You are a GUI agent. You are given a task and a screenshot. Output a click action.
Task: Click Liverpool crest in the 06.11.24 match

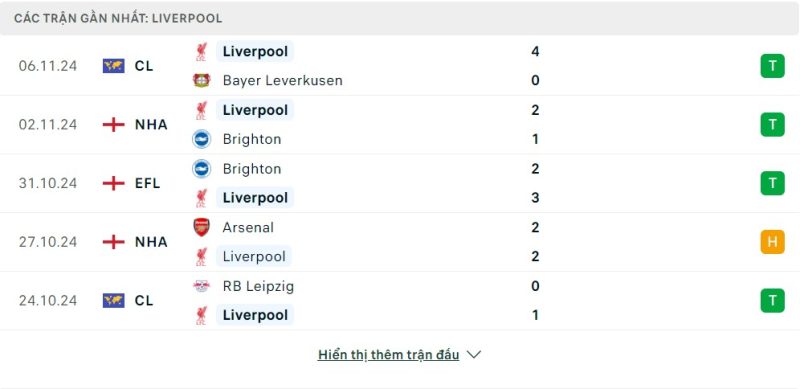pyautogui.click(x=202, y=52)
